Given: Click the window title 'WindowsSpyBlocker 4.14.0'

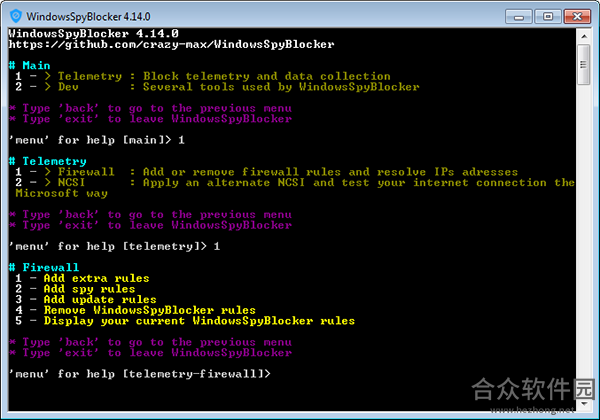Looking at the screenshot, I should [x=88, y=17].
